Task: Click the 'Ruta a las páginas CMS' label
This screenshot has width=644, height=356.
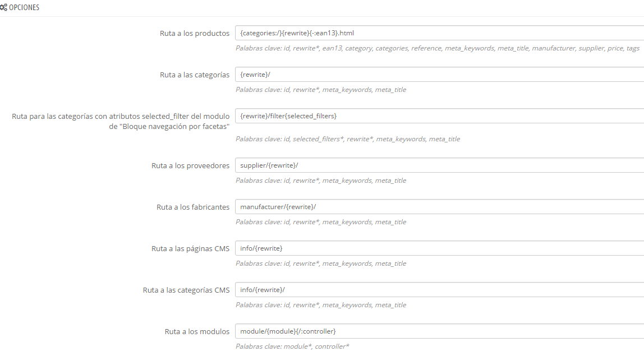Action: 191,248
